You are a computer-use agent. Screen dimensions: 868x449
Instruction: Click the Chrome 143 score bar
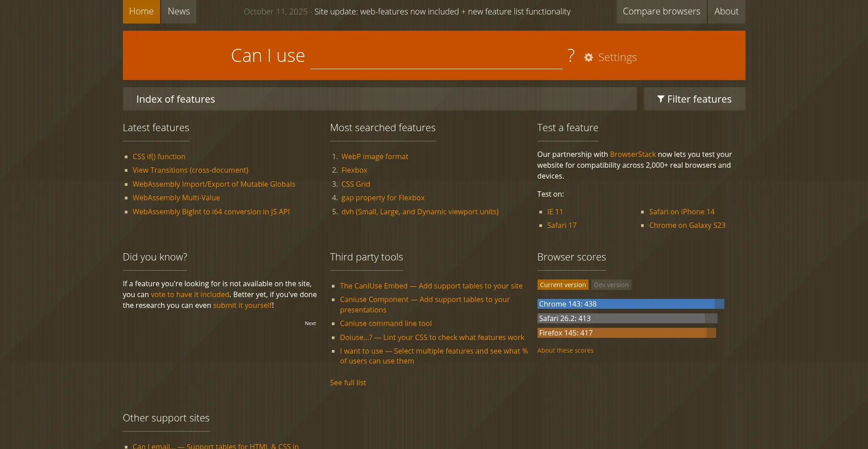click(630, 304)
